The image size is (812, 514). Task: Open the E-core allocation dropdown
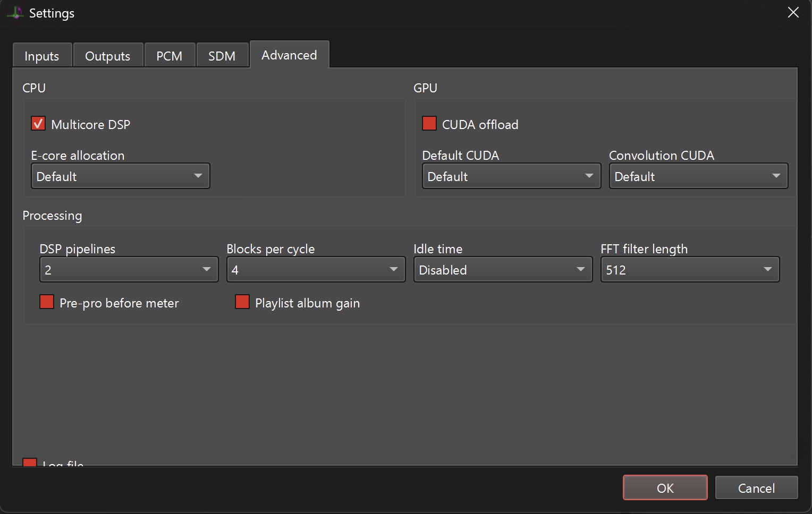[x=121, y=176]
